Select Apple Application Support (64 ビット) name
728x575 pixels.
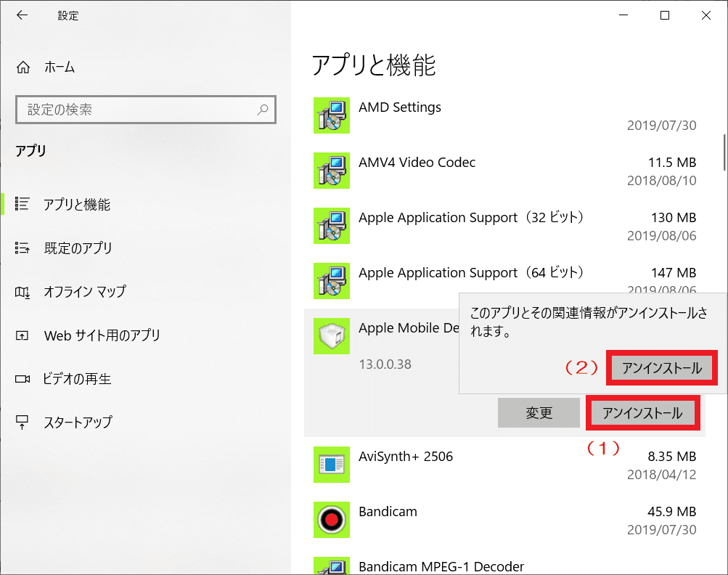(471, 273)
